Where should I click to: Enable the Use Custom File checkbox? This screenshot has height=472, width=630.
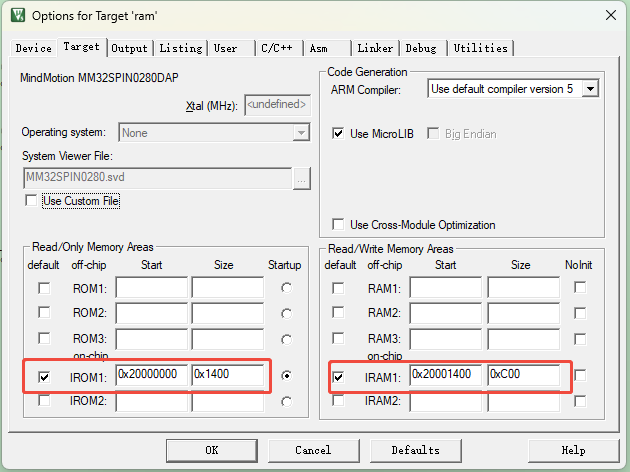33,202
